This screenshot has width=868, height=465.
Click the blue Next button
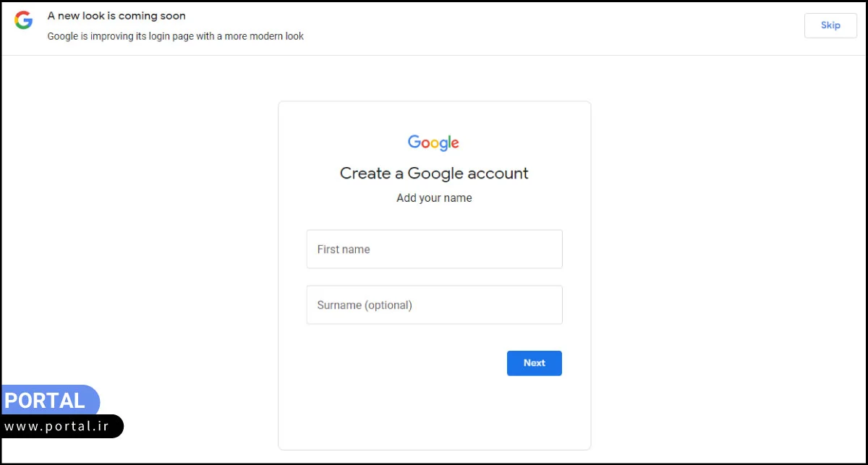coord(534,363)
